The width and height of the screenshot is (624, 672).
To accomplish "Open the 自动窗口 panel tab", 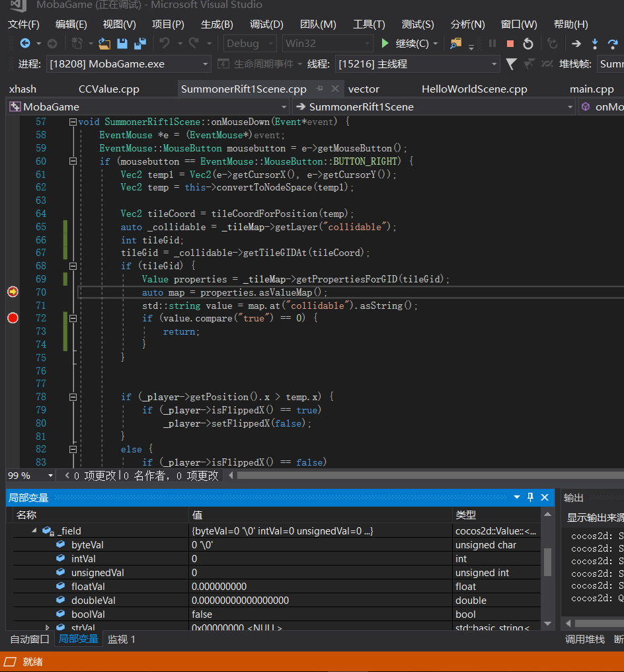I will click(x=30, y=639).
